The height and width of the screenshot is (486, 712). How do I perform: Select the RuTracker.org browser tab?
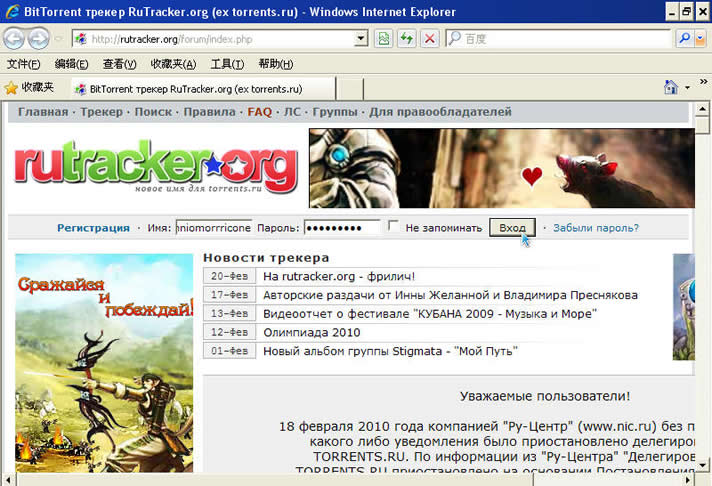[203, 89]
